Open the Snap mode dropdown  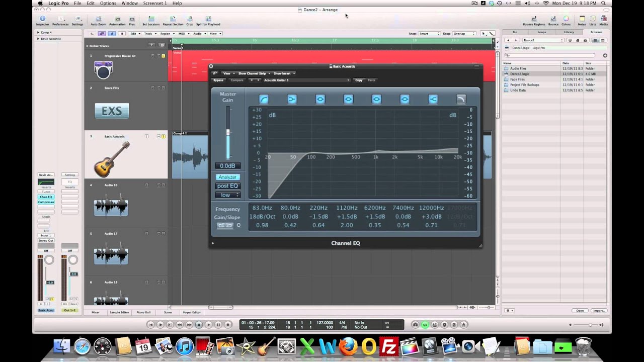(x=429, y=34)
